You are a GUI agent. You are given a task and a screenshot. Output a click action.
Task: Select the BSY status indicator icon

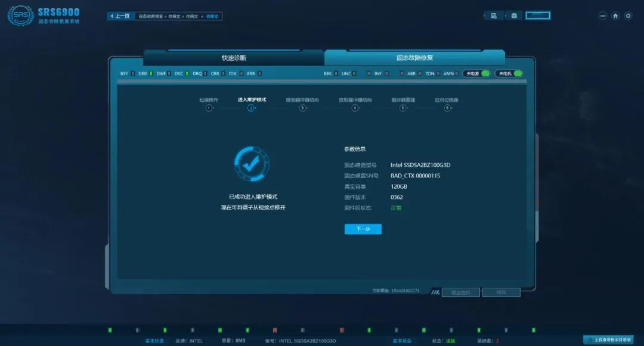tap(132, 73)
